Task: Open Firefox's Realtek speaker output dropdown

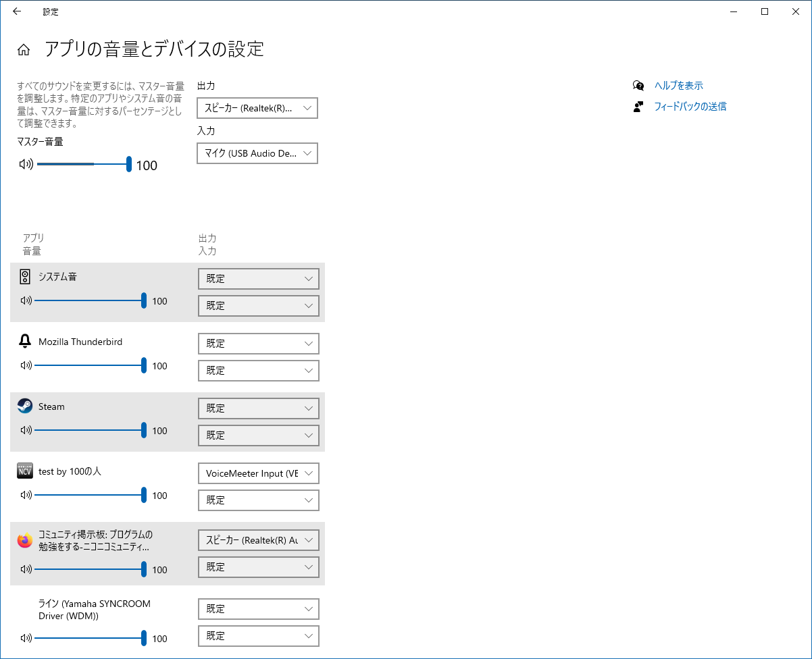Action: 258,539
